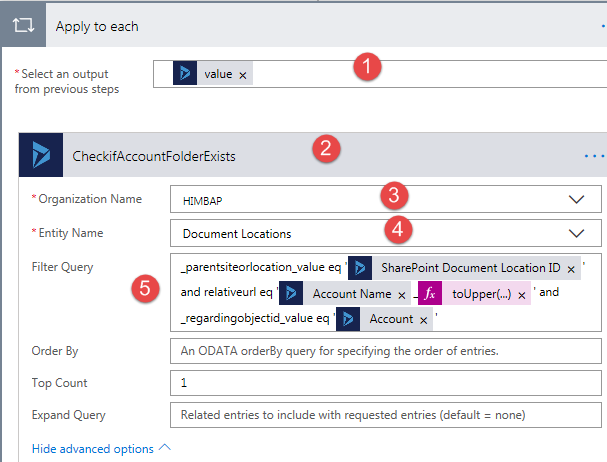Click into the Top Count field
607x462 pixels.
tap(386, 383)
